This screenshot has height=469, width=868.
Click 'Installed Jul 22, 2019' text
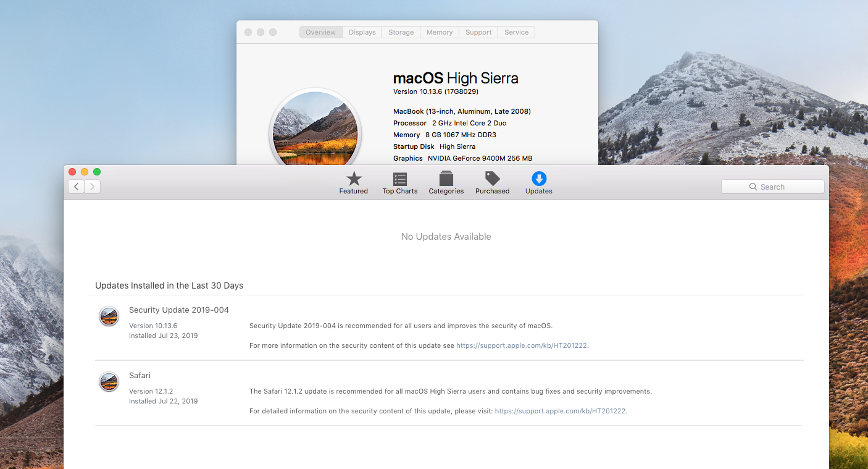point(164,401)
